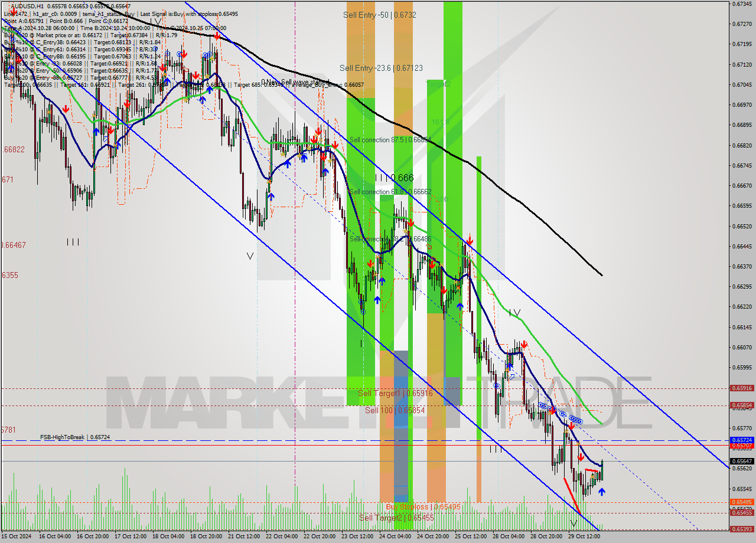Click the '0 New Sell wave started' annotation
Image resolution: width=756 pixels, height=543 pixels.
click(x=295, y=82)
